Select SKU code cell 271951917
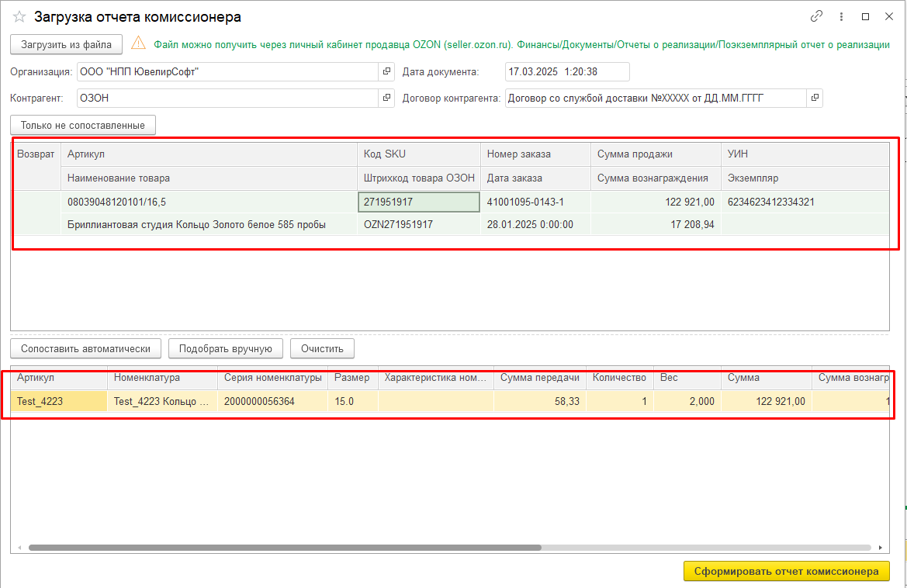907x588 pixels. click(419, 202)
